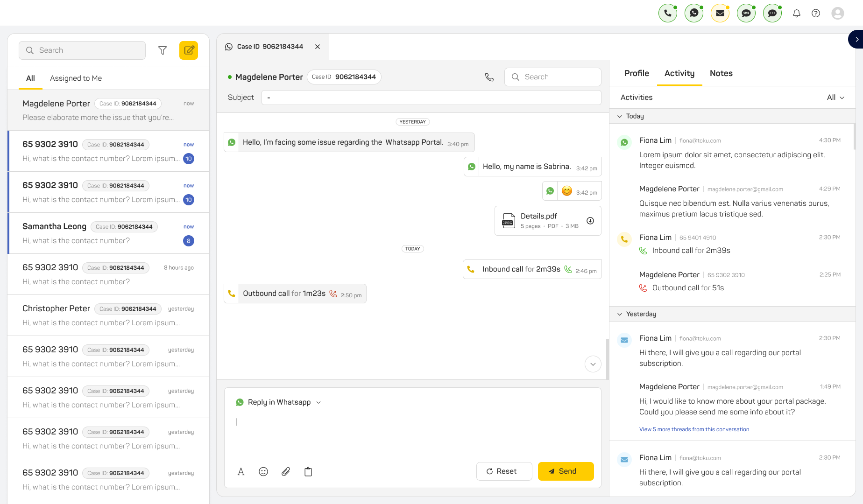Screen dimensions: 863x504
Task: Click the yellow compose new message icon
Action: [189, 50]
